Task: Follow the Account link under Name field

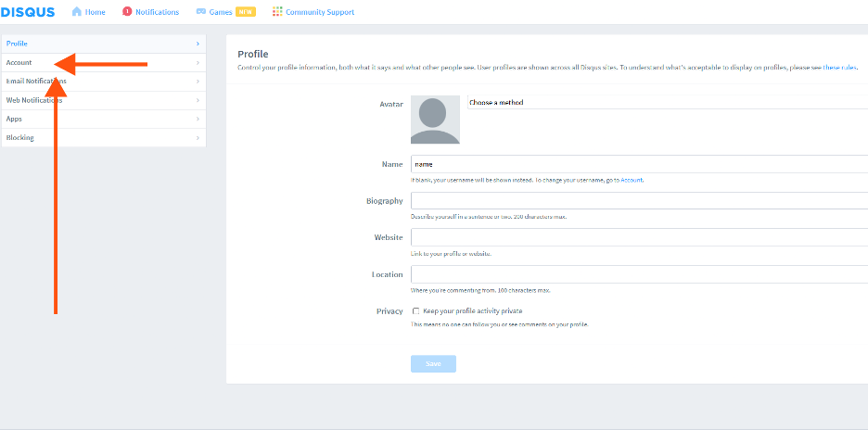Action: point(632,181)
